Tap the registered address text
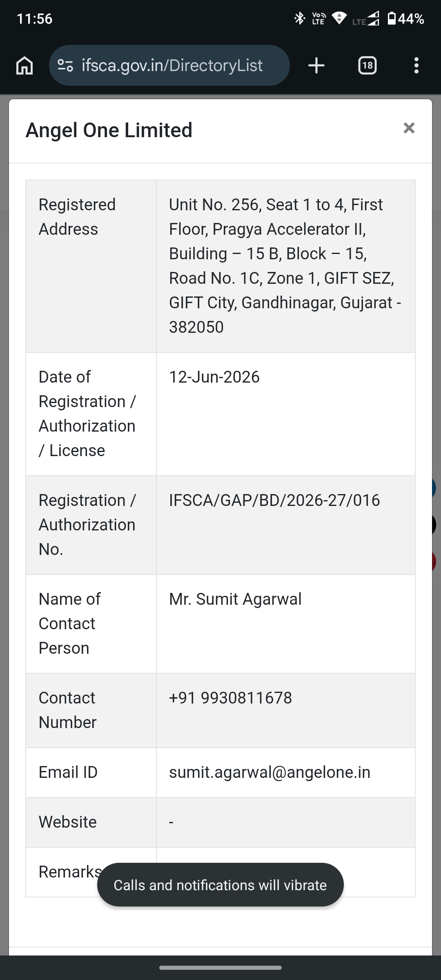The image size is (441, 980). [x=285, y=266]
